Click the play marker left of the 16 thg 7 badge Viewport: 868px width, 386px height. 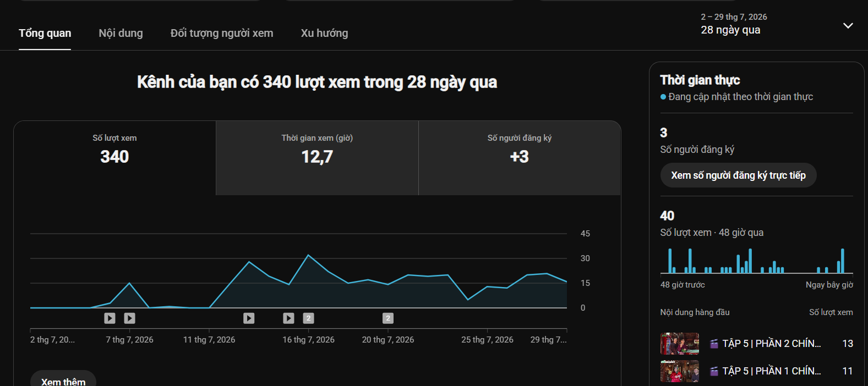(288, 318)
